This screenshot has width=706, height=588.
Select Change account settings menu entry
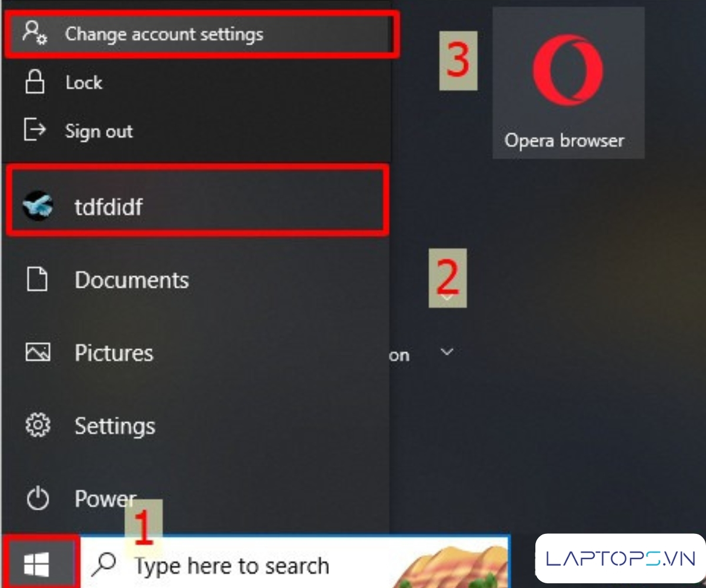201,34
